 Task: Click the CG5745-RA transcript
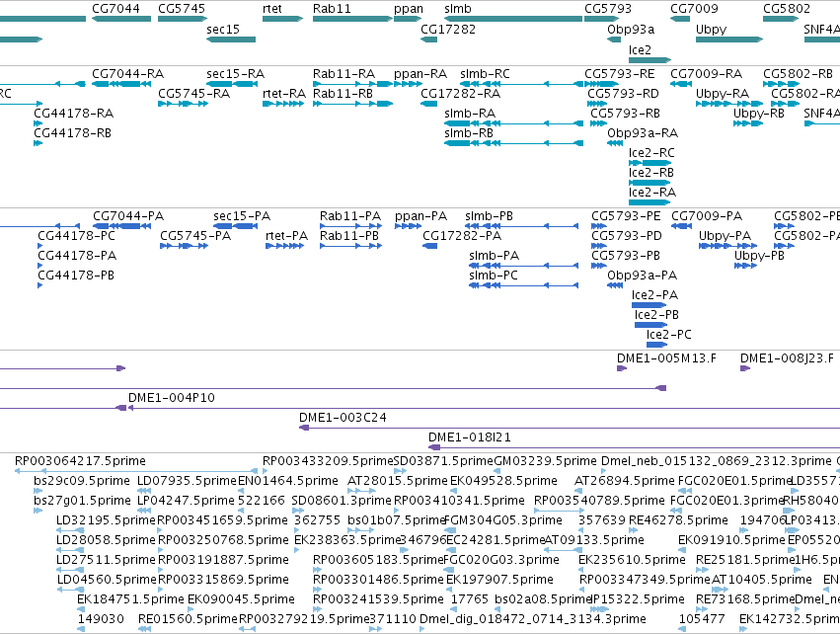tap(184, 104)
